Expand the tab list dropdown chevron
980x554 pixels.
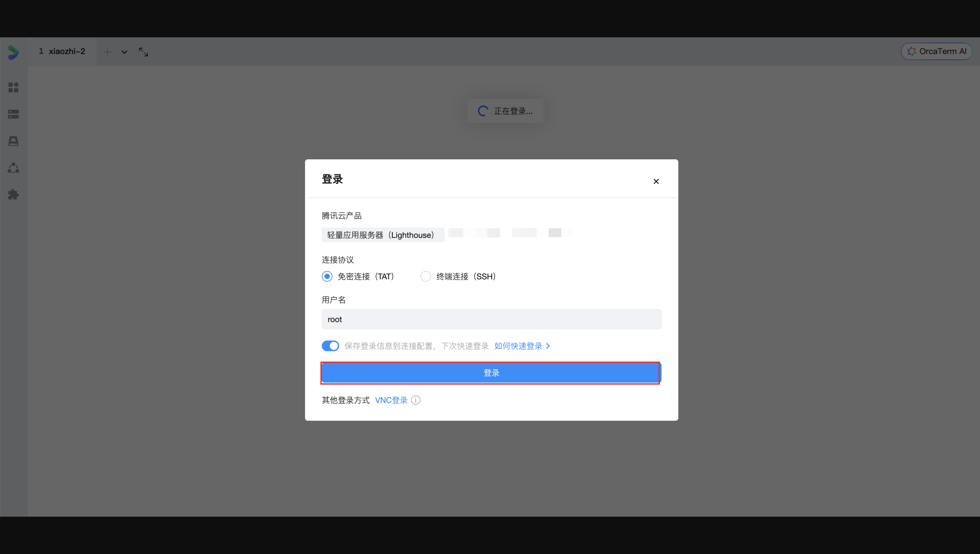(x=124, y=52)
